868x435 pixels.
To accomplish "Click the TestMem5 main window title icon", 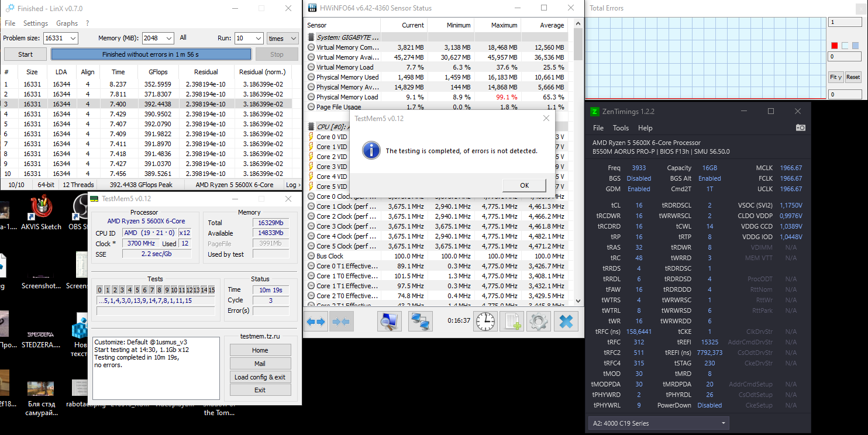I will [x=94, y=198].
